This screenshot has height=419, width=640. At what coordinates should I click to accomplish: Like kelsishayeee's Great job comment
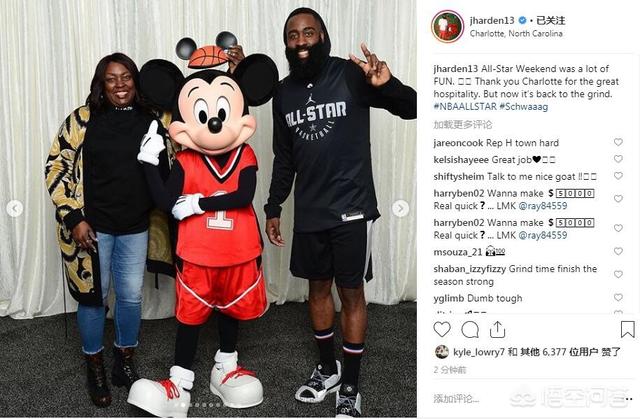pyautogui.click(x=618, y=159)
